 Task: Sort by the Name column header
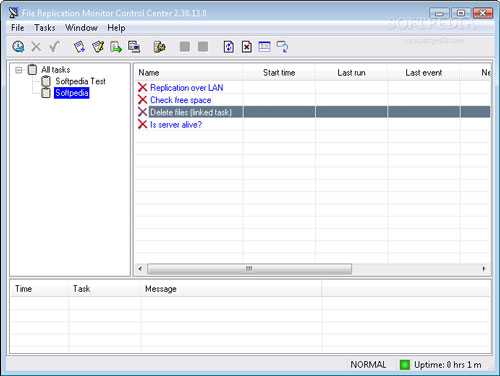(x=189, y=72)
